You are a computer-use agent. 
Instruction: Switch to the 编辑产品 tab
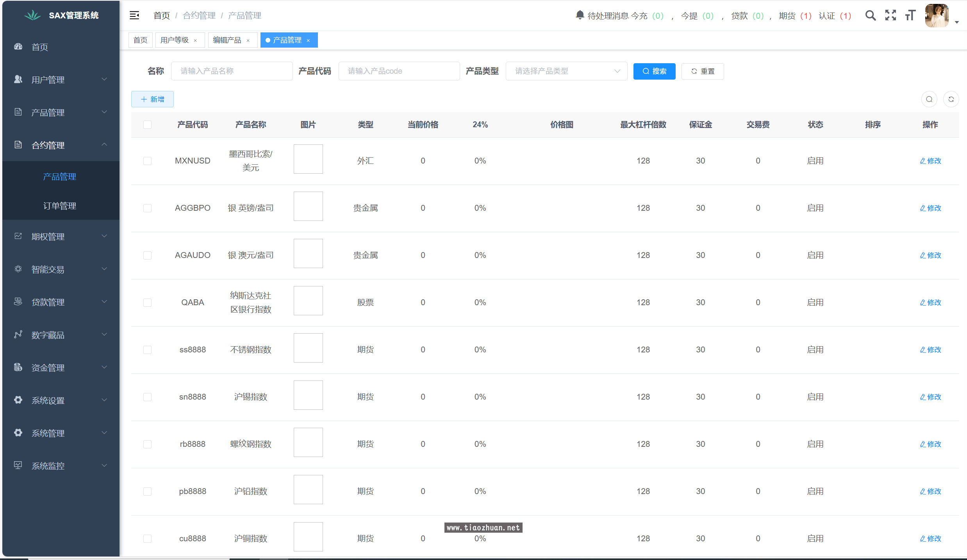coord(227,40)
